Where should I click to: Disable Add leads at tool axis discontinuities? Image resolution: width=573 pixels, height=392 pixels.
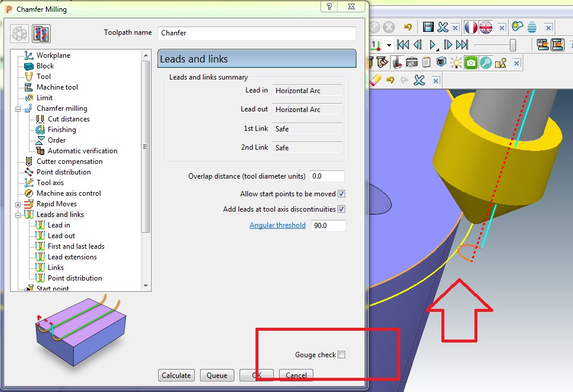coord(342,209)
